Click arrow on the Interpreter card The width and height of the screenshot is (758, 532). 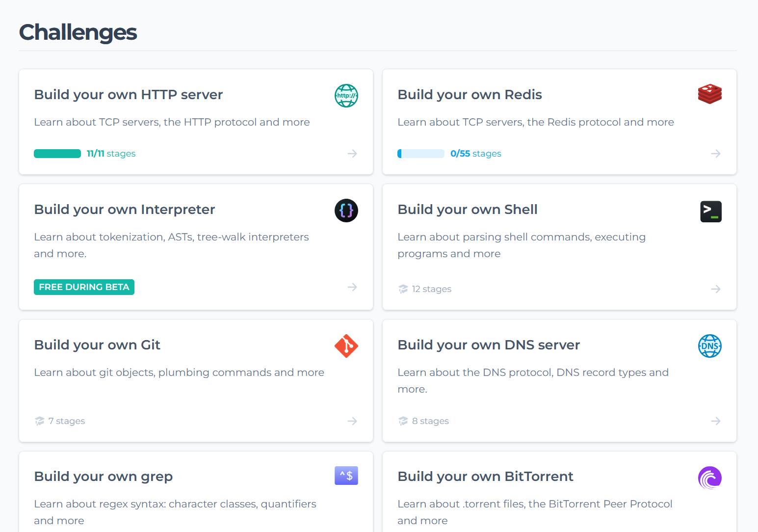(x=352, y=287)
